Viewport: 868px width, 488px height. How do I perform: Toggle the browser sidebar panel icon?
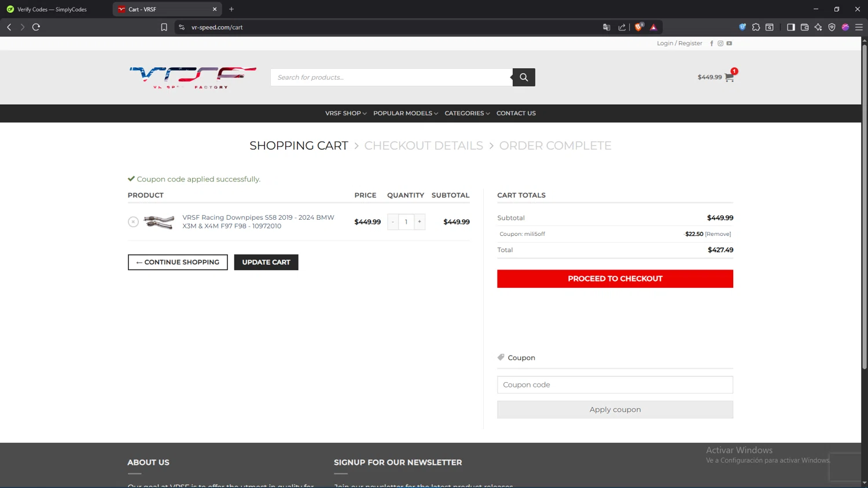point(791,27)
